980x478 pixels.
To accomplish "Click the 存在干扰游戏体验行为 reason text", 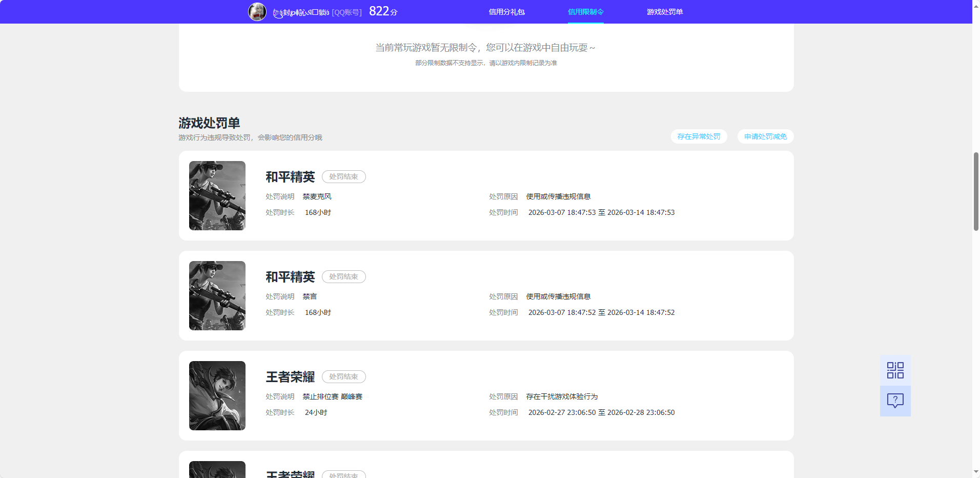I will 562,396.
